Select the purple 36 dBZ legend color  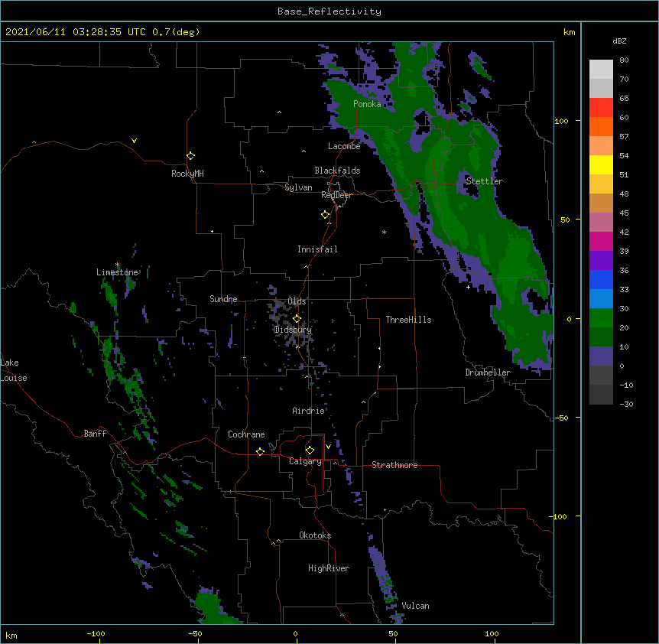[x=601, y=261]
